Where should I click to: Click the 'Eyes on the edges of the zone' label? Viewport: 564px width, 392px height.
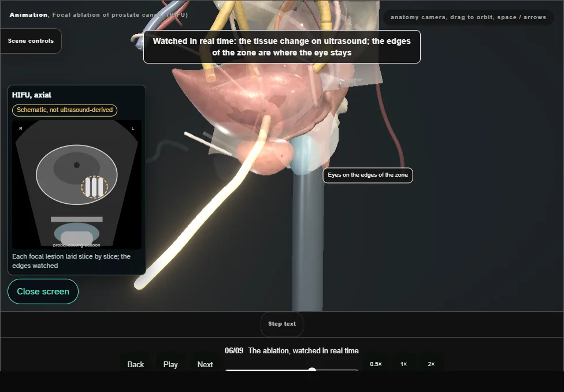(368, 175)
